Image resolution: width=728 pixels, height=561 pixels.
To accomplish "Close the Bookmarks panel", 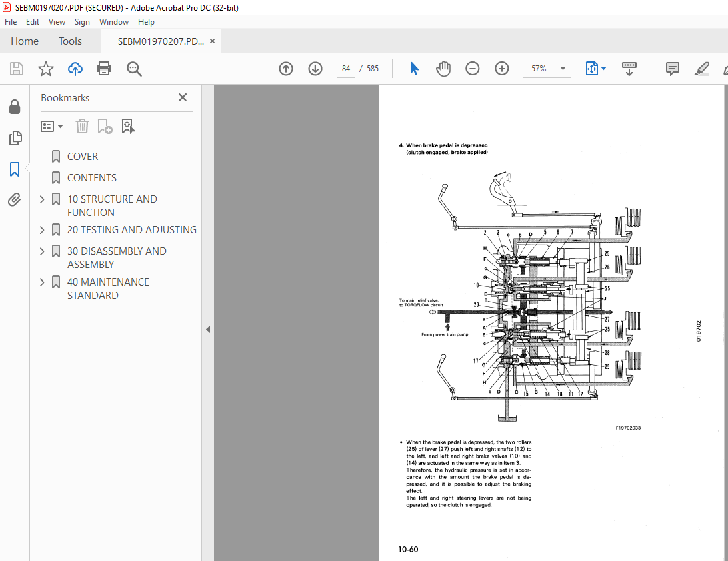I will [183, 97].
